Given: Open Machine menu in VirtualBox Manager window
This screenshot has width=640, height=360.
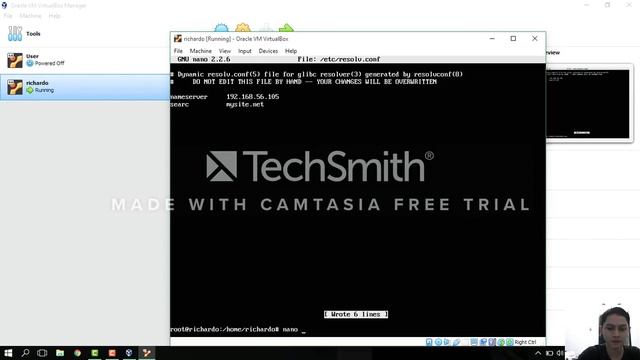Looking at the screenshot, I should click(30, 16).
